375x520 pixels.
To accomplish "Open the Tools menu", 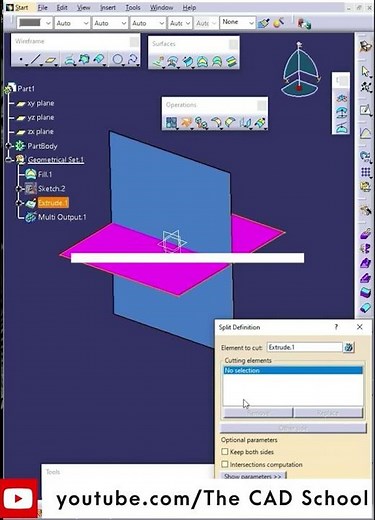I will (x=133, y=7).
